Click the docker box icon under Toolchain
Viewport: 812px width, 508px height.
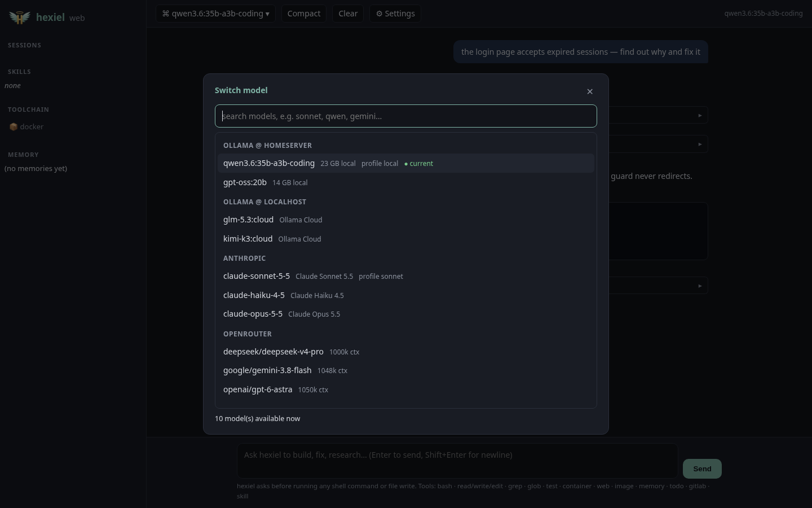[x=14, y=127]
